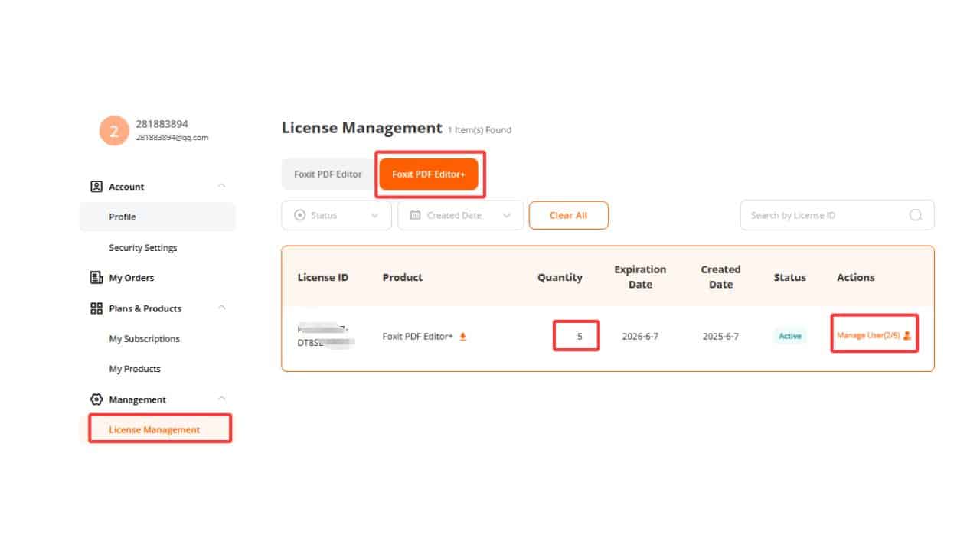
Task: Open the Status filter dropdown
Action: pyautogui.click(x=337, y=215)
